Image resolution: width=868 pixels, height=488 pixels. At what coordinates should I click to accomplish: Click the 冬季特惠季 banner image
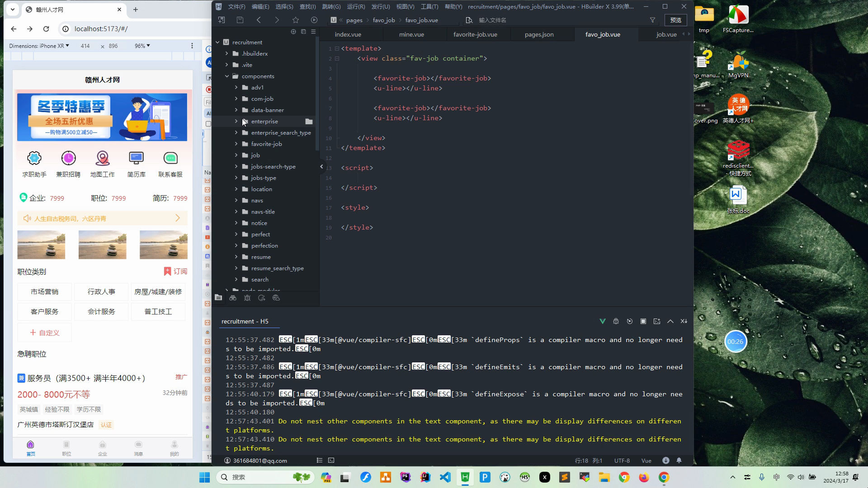tap(102, 117)
